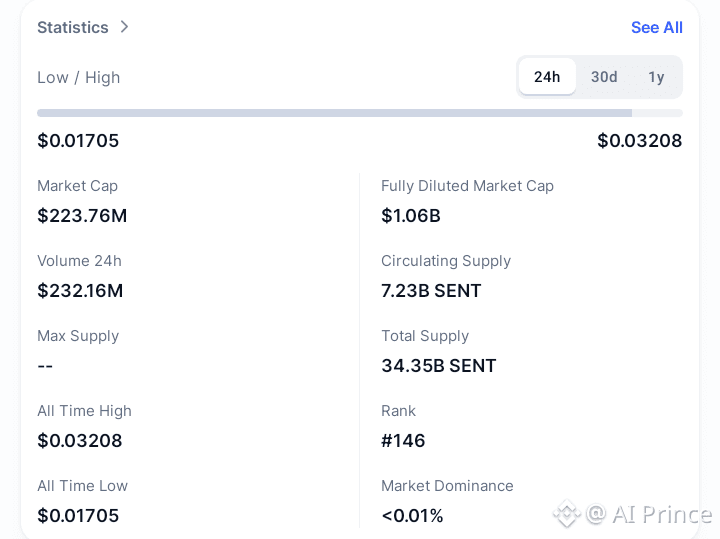This screenshot has height=539, width=720.
Task: Click the Fully Diluted Market Cap label
Action: pyautogui.click(x=467, y=186)
